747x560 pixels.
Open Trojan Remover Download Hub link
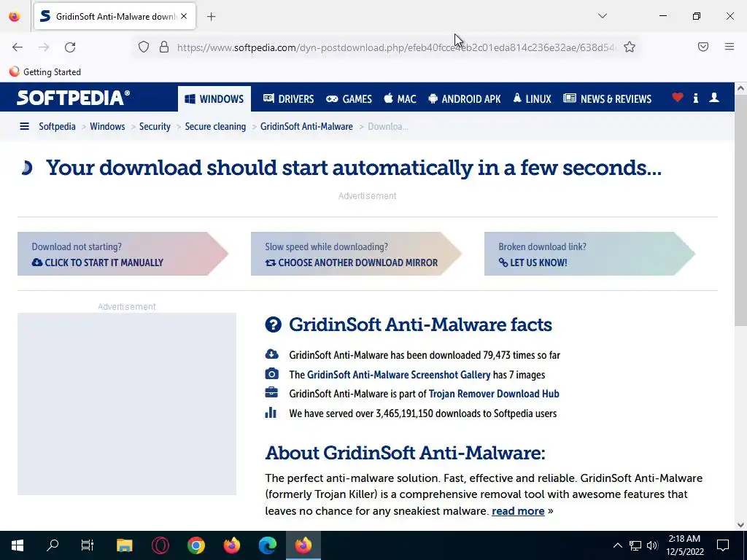click(x=494, y=394)
